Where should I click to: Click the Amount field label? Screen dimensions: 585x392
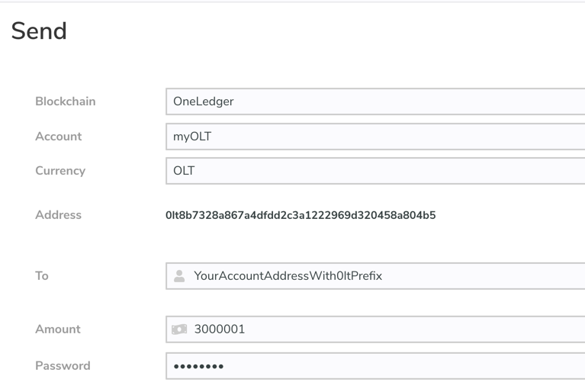pyautogui.click(x=58, y=329)
